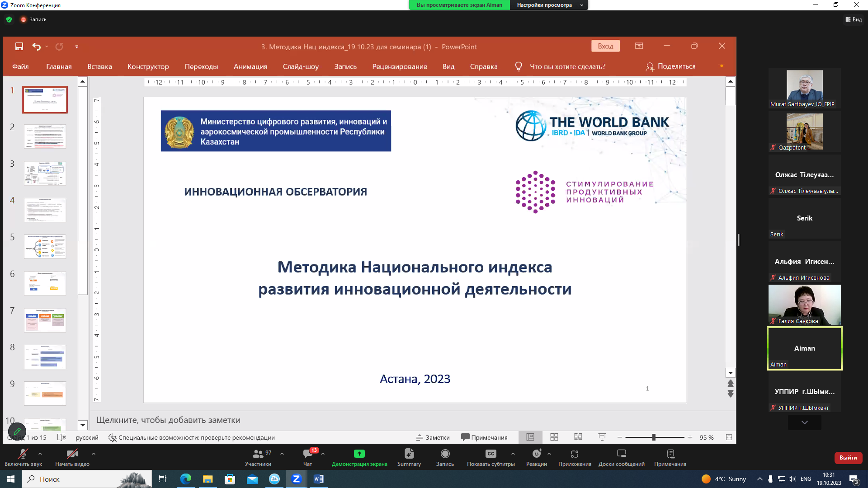
Task: Open Whiteboards (Доски сообщений) icon
Action: tap(621, 454)
